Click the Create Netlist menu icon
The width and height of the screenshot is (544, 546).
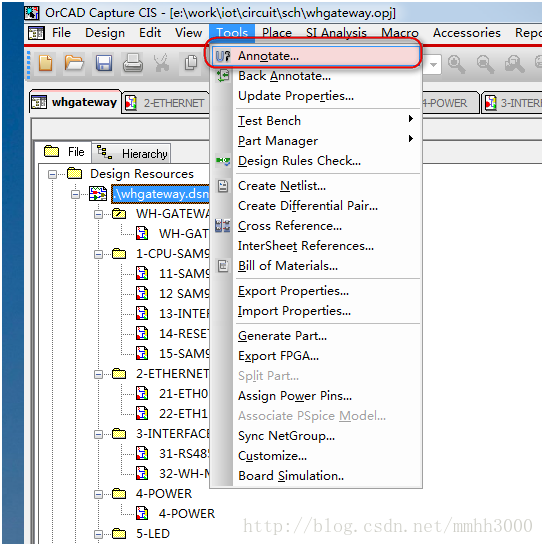pyautogui.click(x=223, y=186)
